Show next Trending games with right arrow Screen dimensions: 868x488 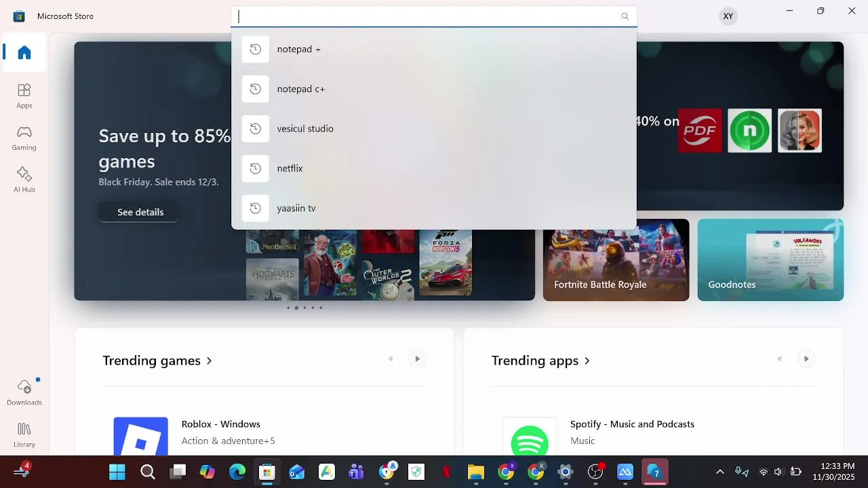[417, 359]
